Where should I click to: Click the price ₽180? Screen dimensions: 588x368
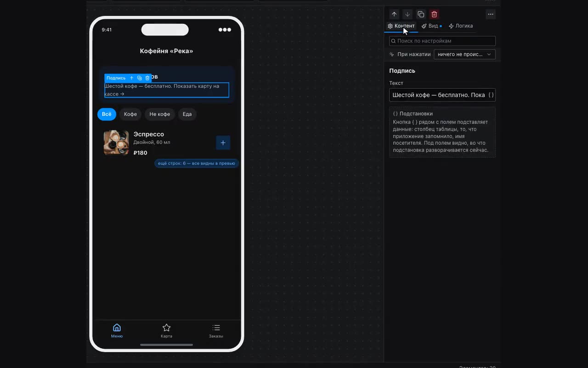point(141,153)
